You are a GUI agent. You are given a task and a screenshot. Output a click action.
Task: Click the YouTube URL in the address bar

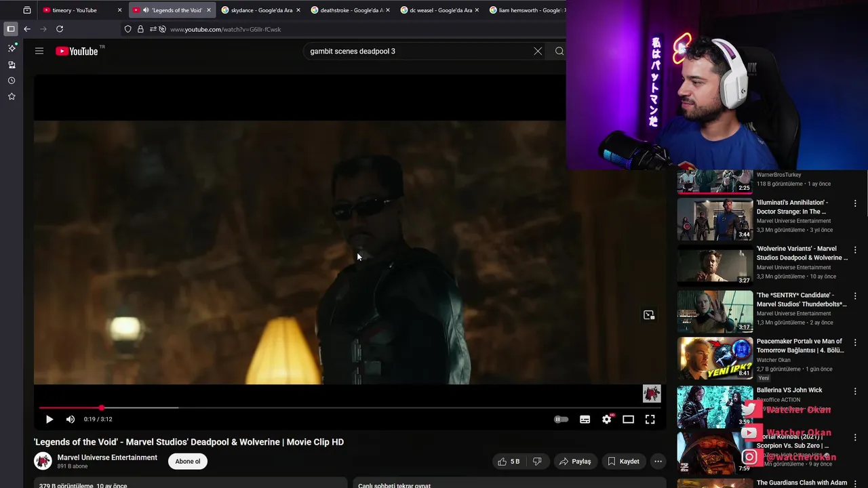coord(225,29)
